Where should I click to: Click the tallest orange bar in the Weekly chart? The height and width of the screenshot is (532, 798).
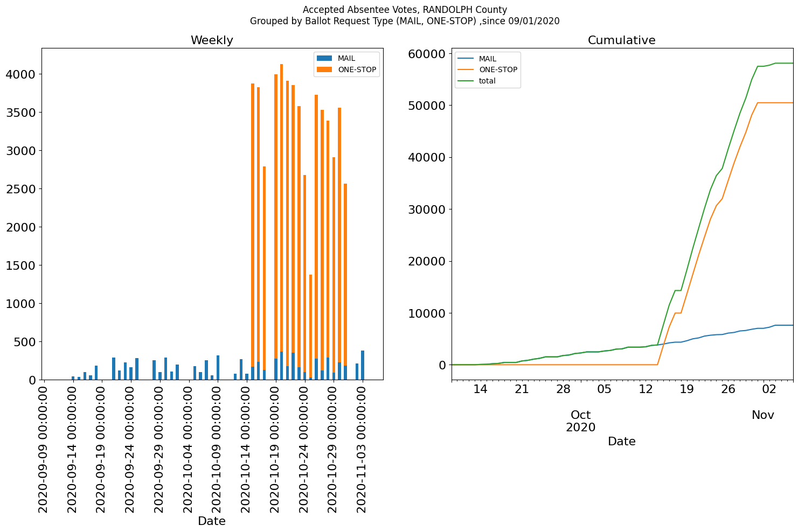tap(281, 208)
